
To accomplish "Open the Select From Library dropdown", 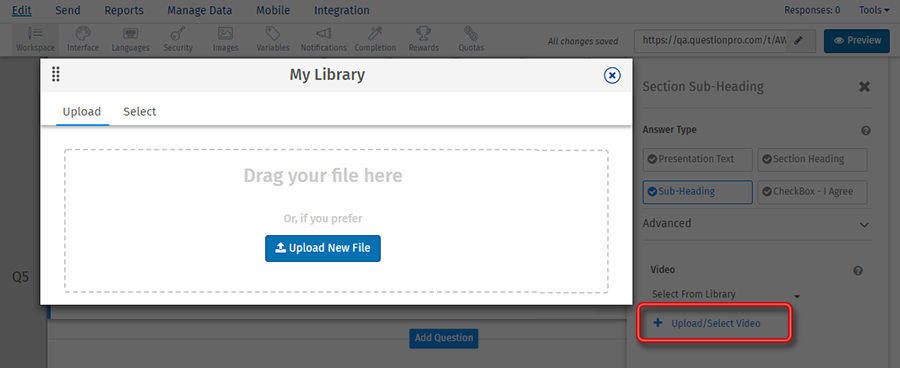I will [726, 295].
